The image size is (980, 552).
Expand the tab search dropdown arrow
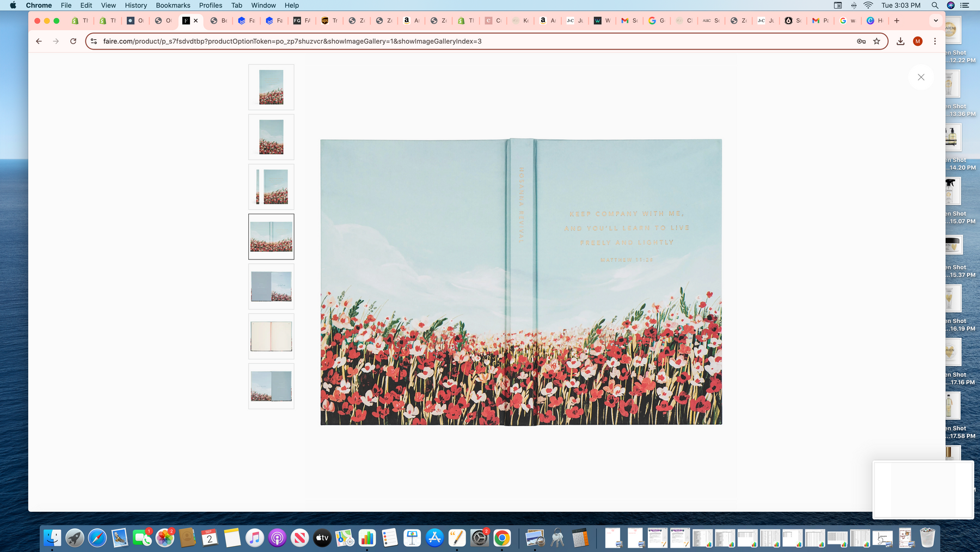[936, 21]
